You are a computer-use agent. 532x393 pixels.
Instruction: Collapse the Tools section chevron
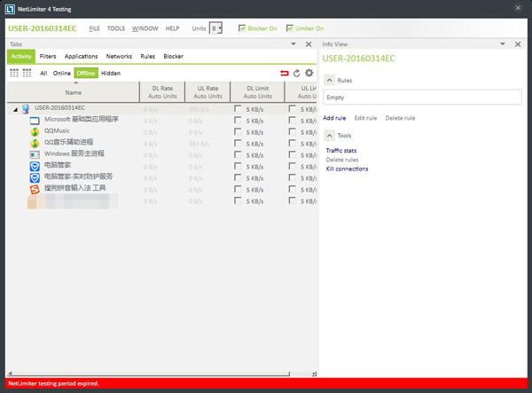[329, 136]
